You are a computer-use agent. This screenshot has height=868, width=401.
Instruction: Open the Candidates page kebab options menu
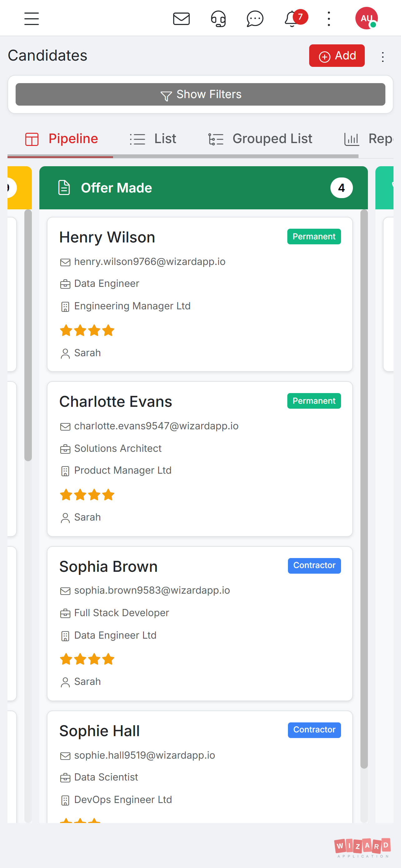click(x=383, y=57)
